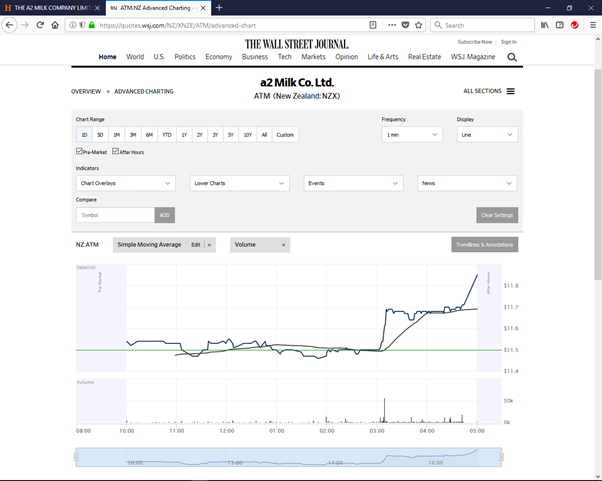Click the browser Search box
This screenshot has height=481, width=602.
click(x=482, y=25)
